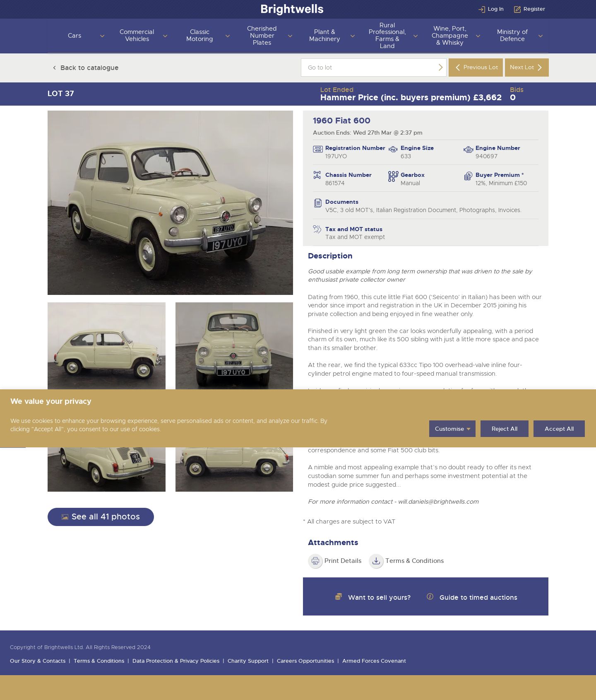Open the Cherished Number Plates menu
The height and width of the screenshot is (700, 596).
click(262, 36)
